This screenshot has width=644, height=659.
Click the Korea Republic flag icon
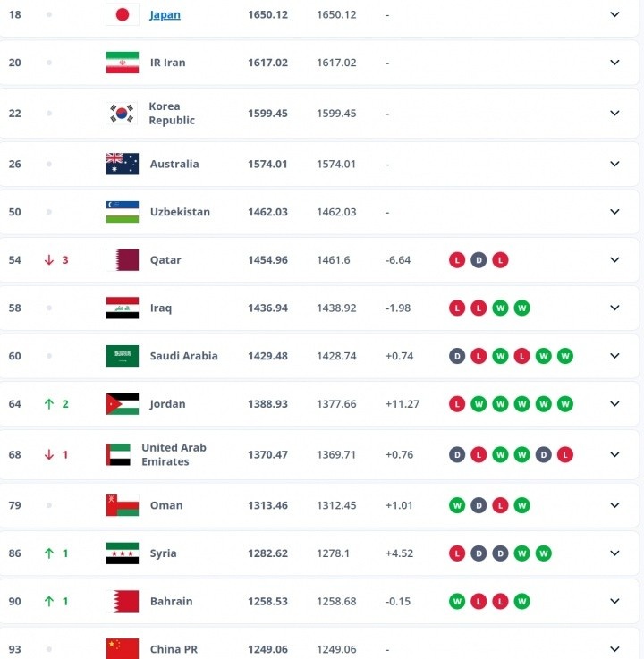click(x=123, y=114)
